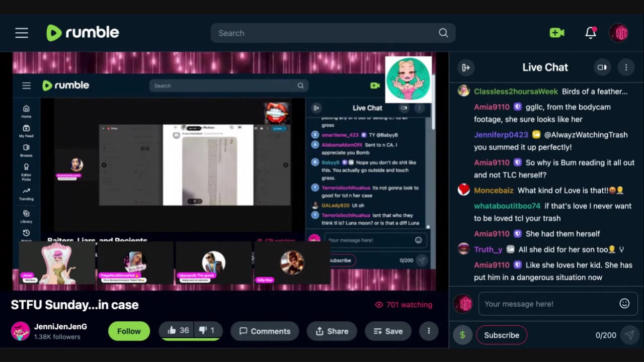Click the embedded stream's Rumble logo
644x362 pixels.
pyautogui.click(x=66, y=85)
